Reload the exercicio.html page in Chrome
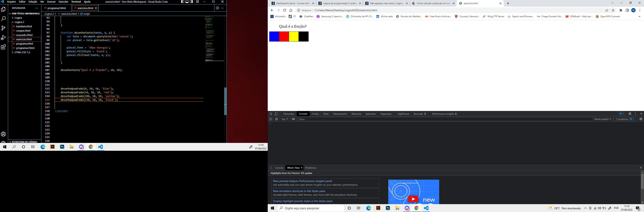Viewport: 644px width, 212px height. coord(285,10)
